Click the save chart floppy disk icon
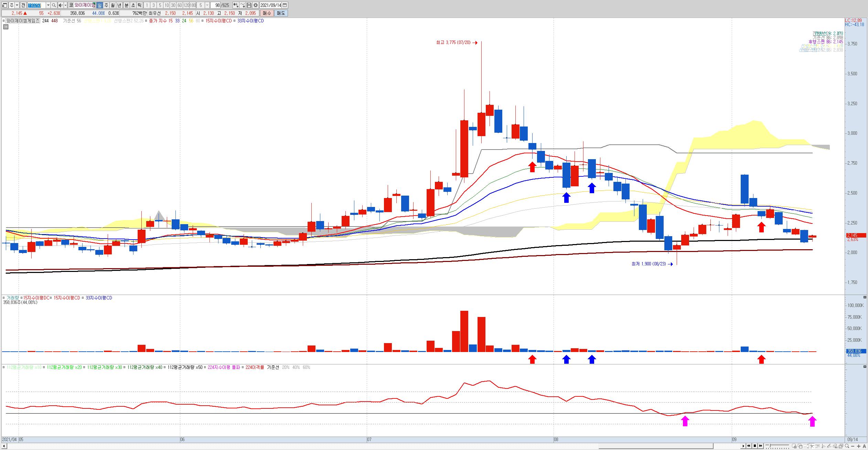Image resolution: width=868 pixels, height=450 pixels. tap(249, 5)
